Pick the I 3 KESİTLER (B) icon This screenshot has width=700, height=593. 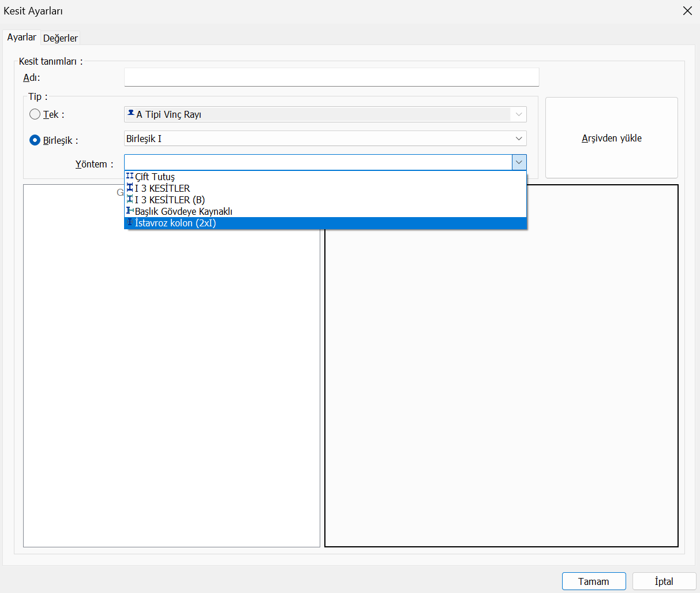click(130, 199)
